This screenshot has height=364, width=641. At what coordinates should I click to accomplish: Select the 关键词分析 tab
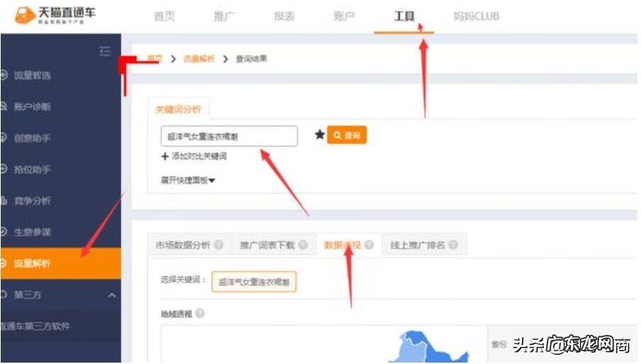pyautogui.click(x=178, y=109)
